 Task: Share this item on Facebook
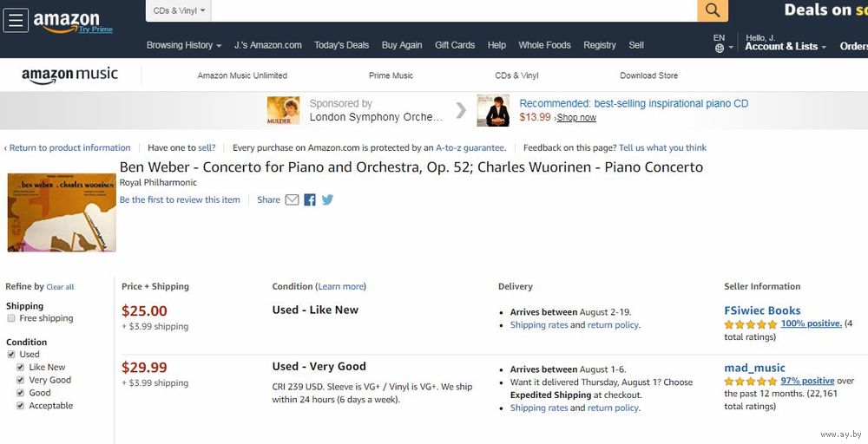310,199
